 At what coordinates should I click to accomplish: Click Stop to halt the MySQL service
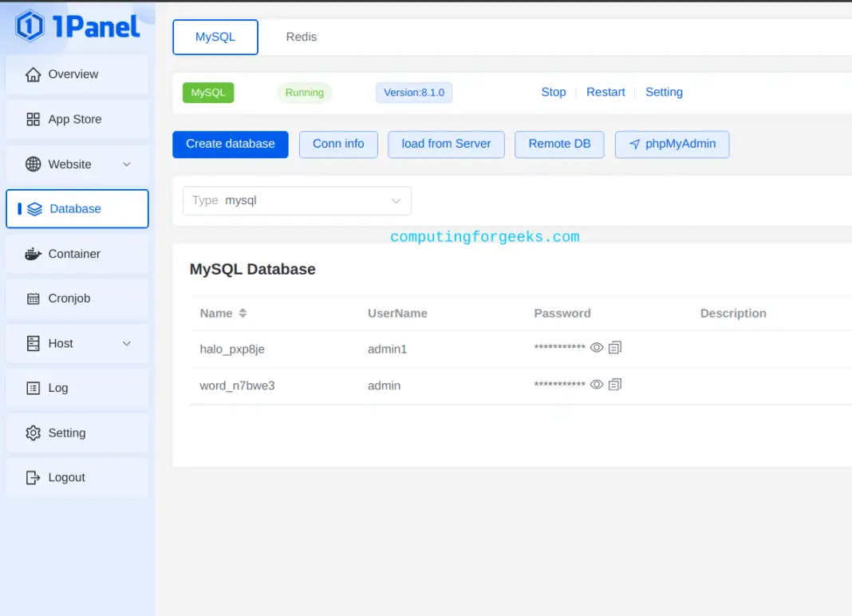[553, 92]
